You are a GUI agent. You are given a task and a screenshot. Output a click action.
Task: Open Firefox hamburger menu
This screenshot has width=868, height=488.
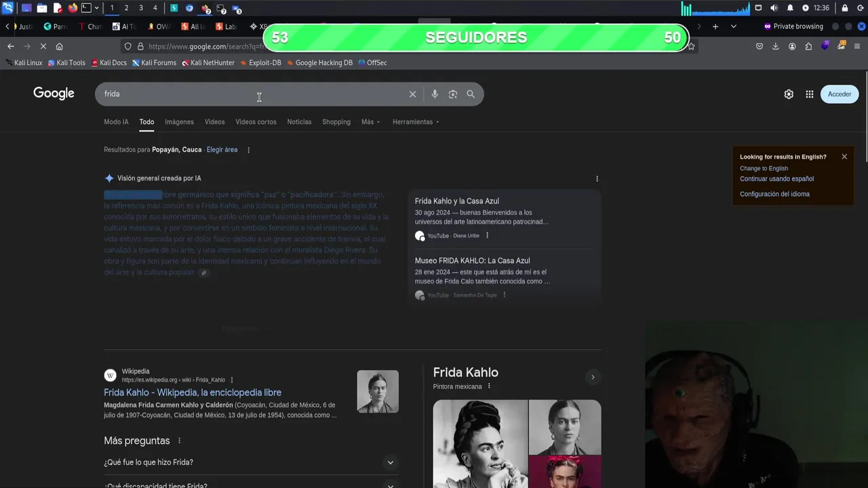pos(858,46)
